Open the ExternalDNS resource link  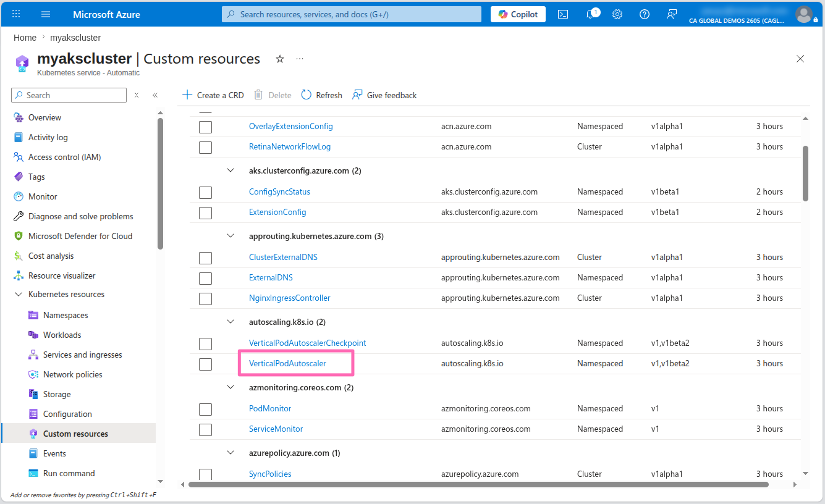[271, 277]
